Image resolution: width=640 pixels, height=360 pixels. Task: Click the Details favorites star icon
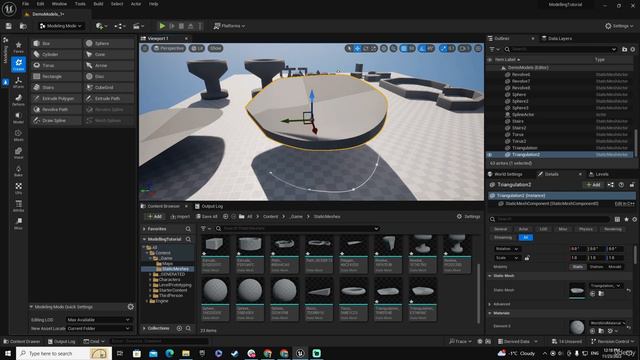click(x=627, y=219)
